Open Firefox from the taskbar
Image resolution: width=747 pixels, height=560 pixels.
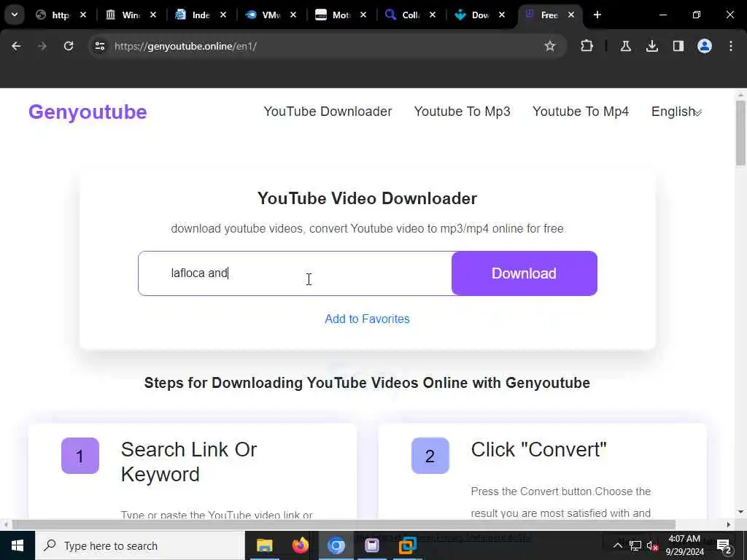tap(300, 545)
